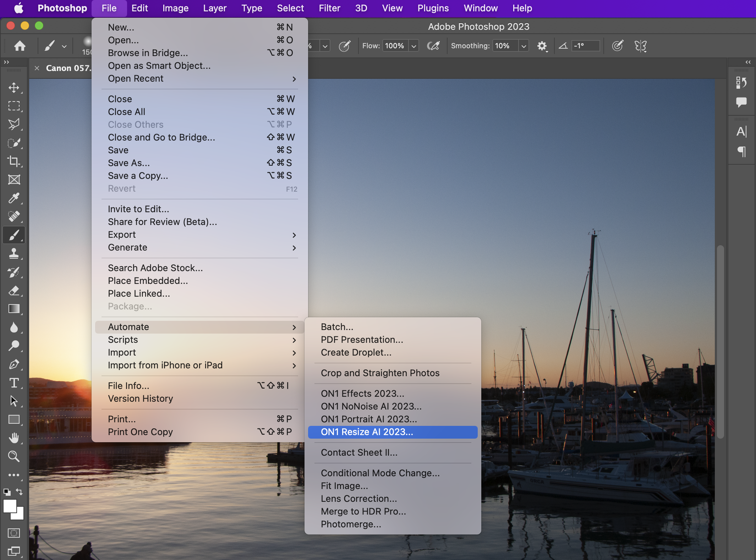Screen dimensions: 756x560
Task: Select the Zoom tool
Action: click(x=14, y=456)
